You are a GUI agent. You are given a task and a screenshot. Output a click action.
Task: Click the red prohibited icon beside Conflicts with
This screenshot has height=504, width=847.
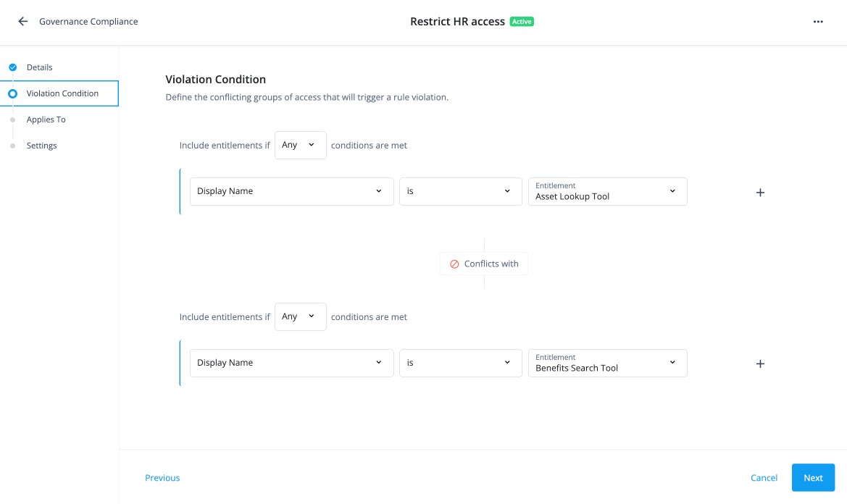(x=454, y=264)
